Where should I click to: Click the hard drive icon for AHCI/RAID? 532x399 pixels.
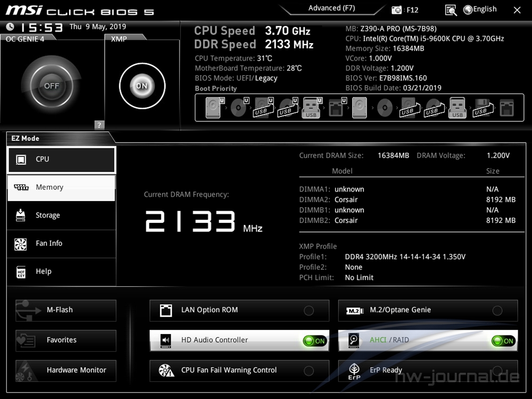(x=354, y=340)
